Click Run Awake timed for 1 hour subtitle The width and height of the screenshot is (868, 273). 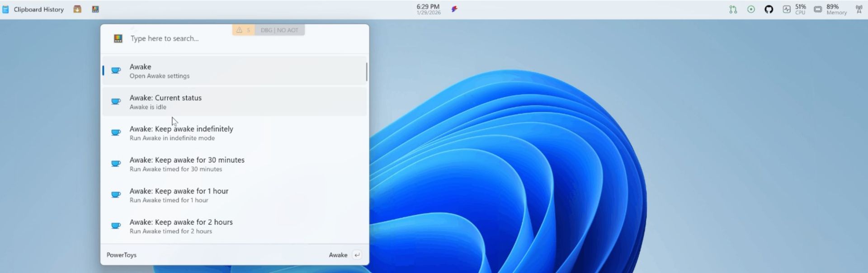click(x=169, y=200)
